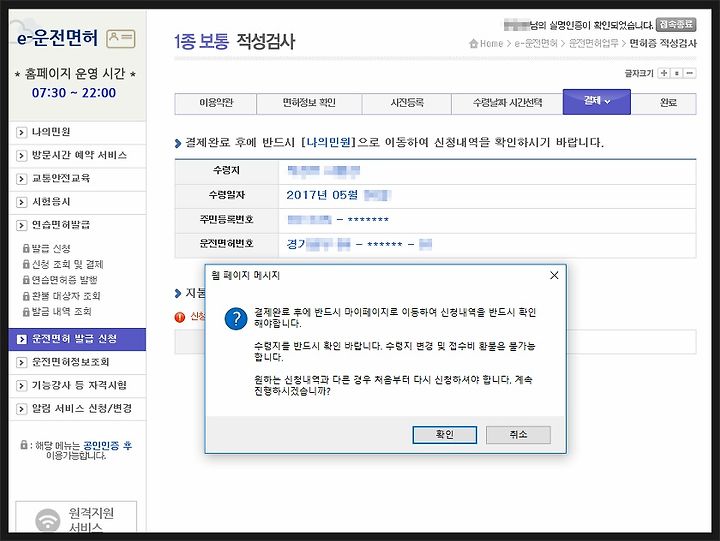Viewport: 720px width, 541px height.
Task: Select the active 결제 step tab
Action: point(596,101)
